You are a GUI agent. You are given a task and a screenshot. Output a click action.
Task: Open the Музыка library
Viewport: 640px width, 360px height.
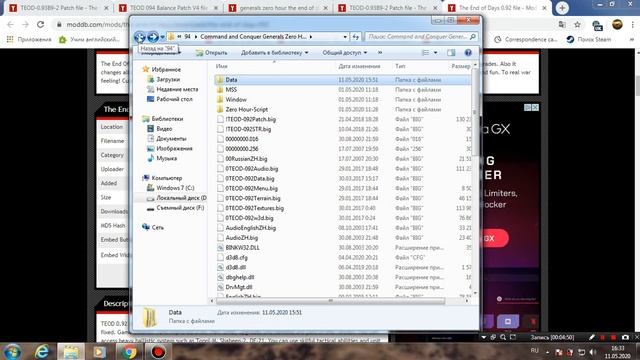click(x=167, y=158)
